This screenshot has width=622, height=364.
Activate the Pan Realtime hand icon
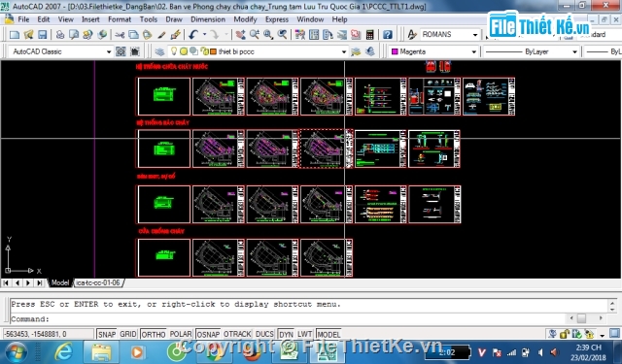(x=240, y=35)
